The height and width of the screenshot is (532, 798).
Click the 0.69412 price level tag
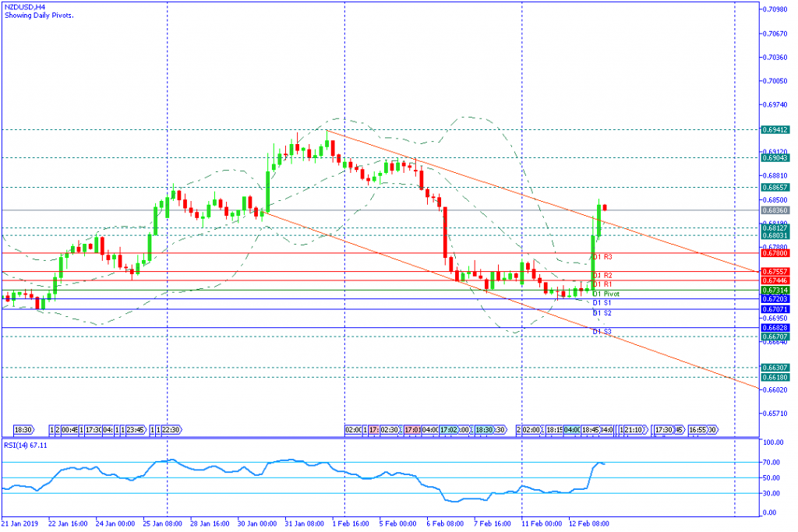774,130
